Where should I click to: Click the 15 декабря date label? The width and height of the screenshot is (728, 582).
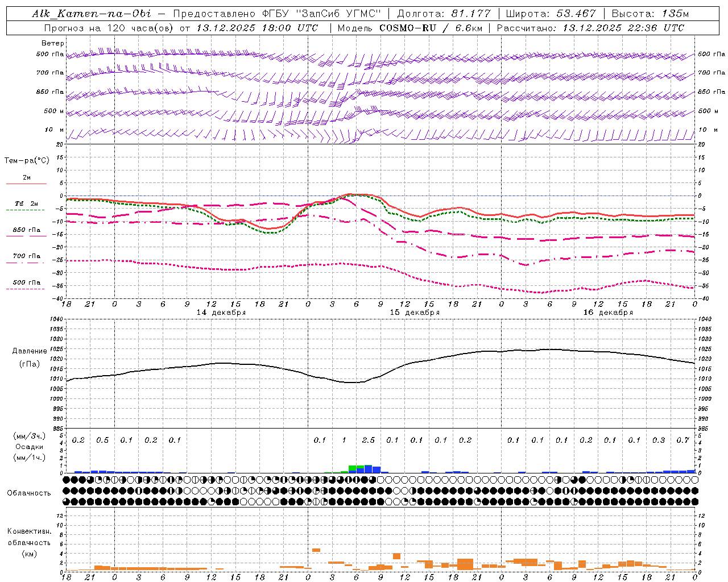click(415, 313)
